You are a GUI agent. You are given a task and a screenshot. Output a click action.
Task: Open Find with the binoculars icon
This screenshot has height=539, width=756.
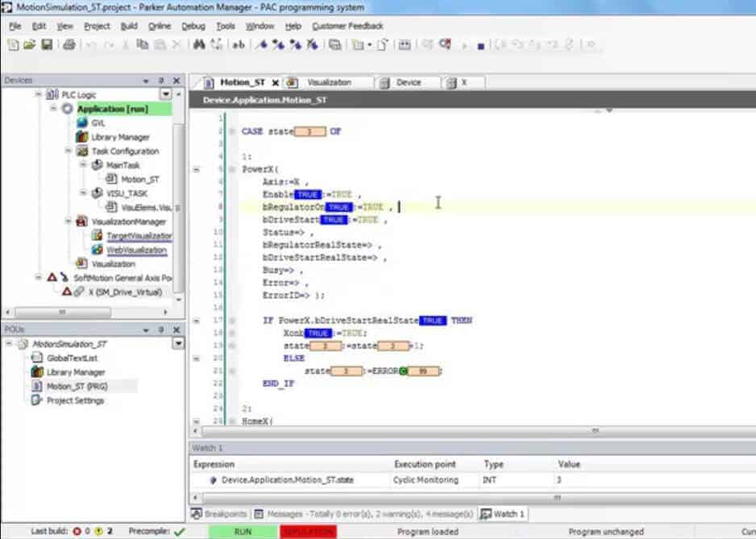coord(198,45)
